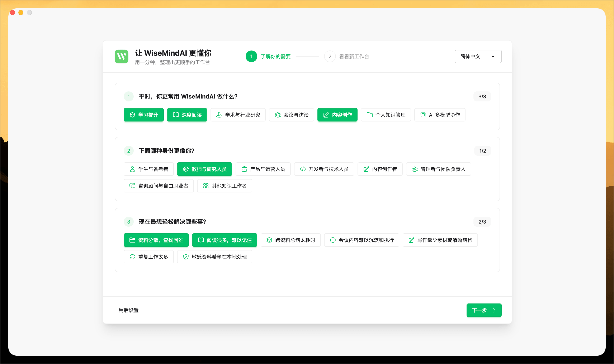The image size is (614, 364).
Task: Click the 3/3 counter on question 1
Action: [x=482, y=96]
